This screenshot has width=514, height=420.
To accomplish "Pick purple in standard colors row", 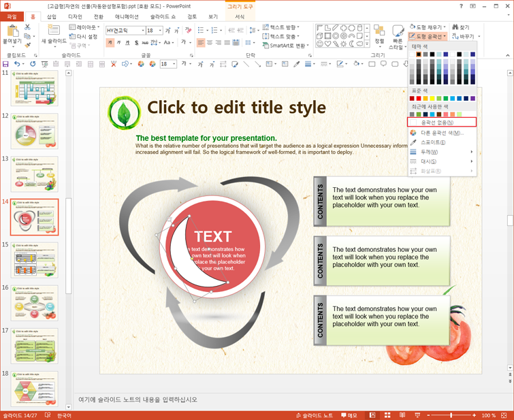I will [x=472, y=98].
